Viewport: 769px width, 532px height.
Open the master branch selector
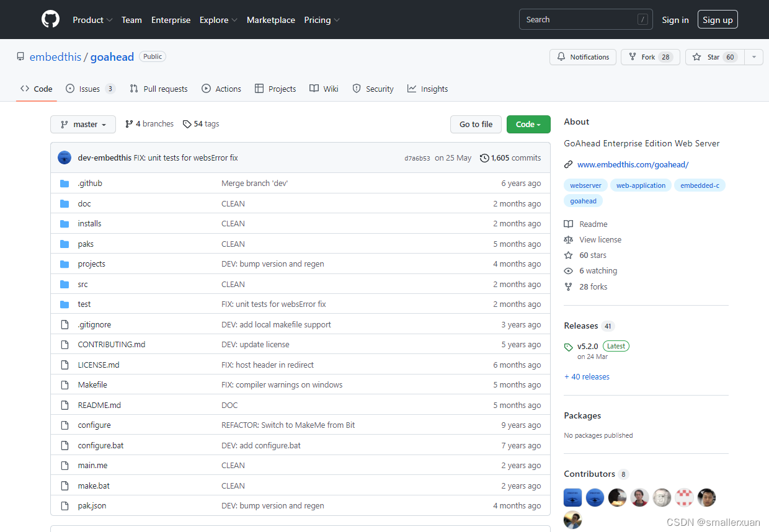coord(83,125)
